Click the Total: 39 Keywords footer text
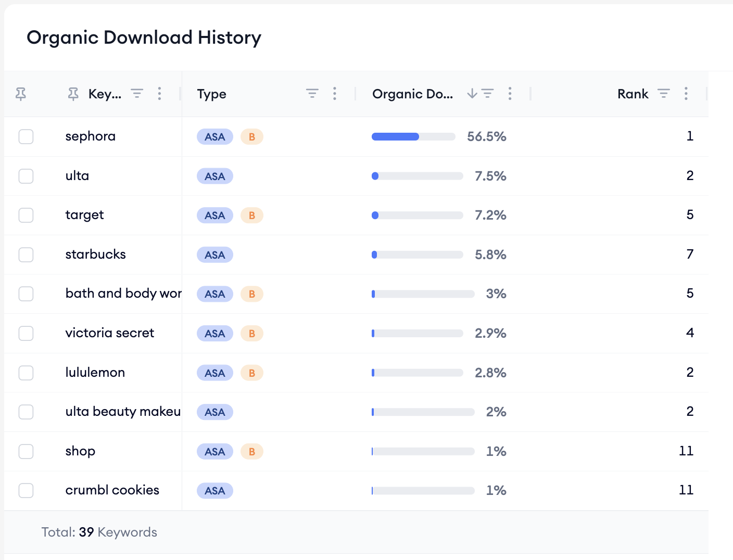733x560 pixels. point(99,532)
